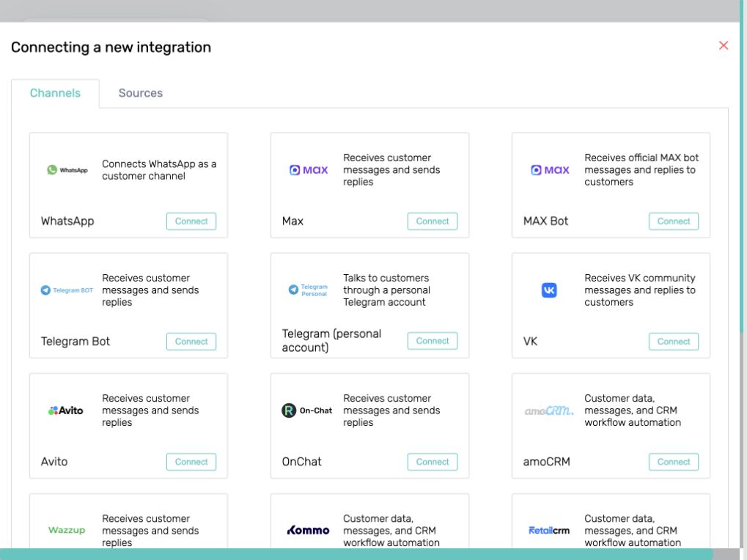
Task: Click the Telegram BOT logo
Action: tap(67, 290)
